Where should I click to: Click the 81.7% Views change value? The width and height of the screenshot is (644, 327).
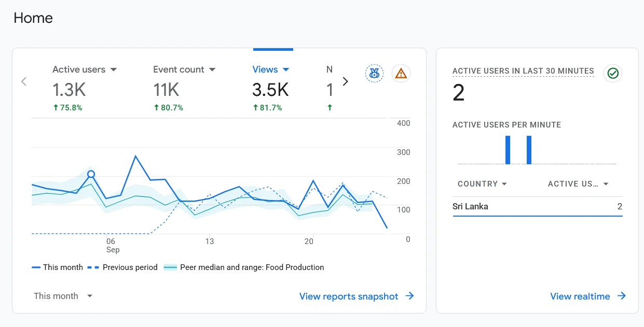[x=267, y=108]
